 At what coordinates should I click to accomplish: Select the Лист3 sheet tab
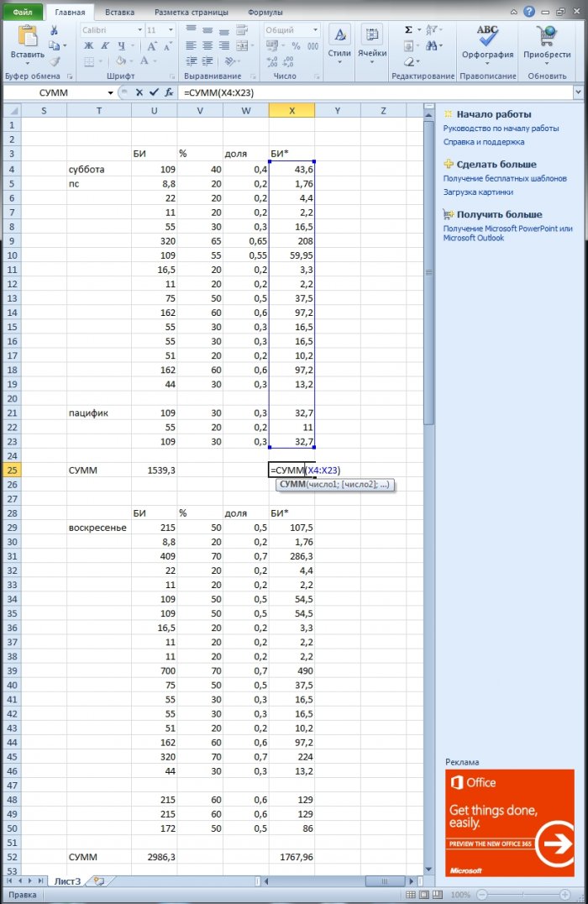coord(67,881)
